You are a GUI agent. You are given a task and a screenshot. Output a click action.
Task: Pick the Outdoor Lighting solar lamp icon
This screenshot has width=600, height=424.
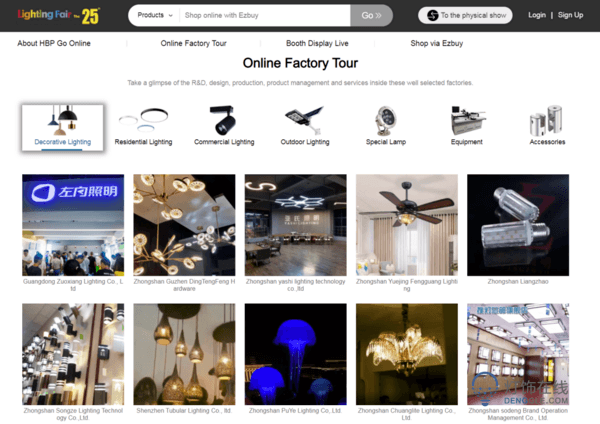[305, 120]
